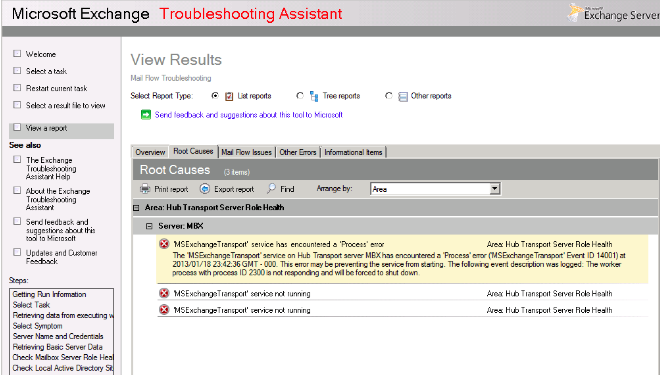660x376 pixels.
Task: Select the Select Task step
Action: (x=31, y=305)
